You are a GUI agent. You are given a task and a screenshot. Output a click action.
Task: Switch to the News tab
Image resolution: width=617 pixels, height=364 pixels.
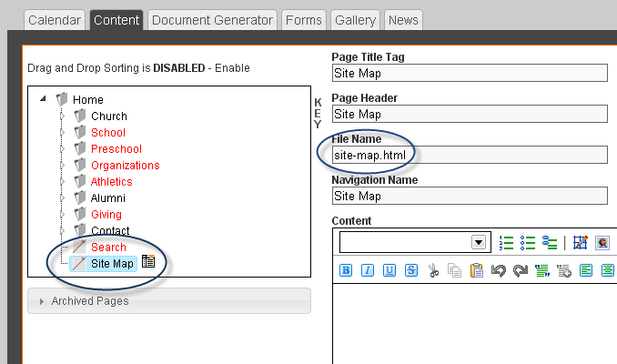(403, 20)
